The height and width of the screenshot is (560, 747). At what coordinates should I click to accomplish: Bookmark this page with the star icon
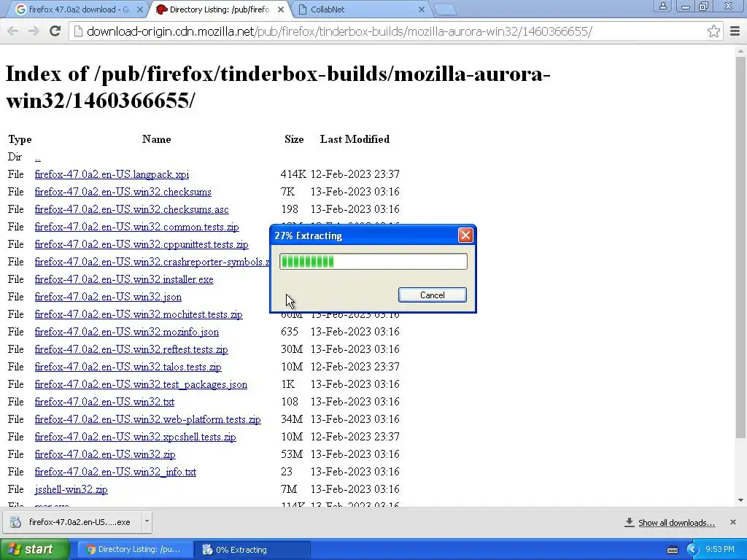(x=713, y=31)
